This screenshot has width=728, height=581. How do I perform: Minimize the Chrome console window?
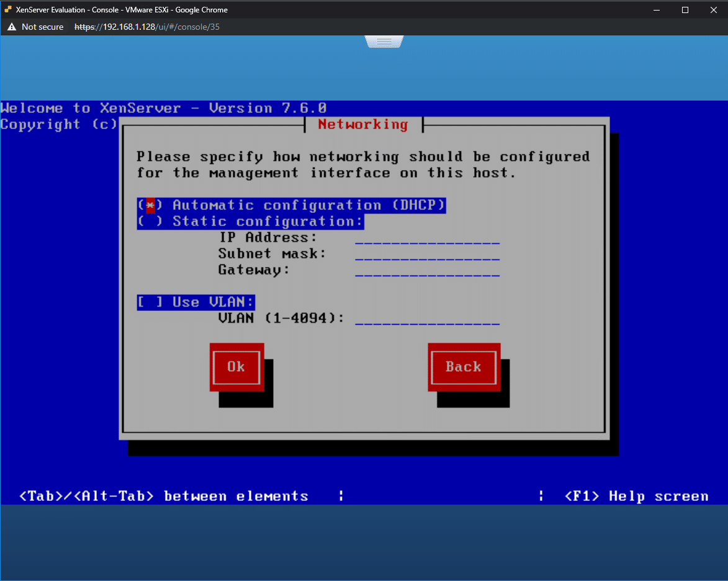coord(657,10)
